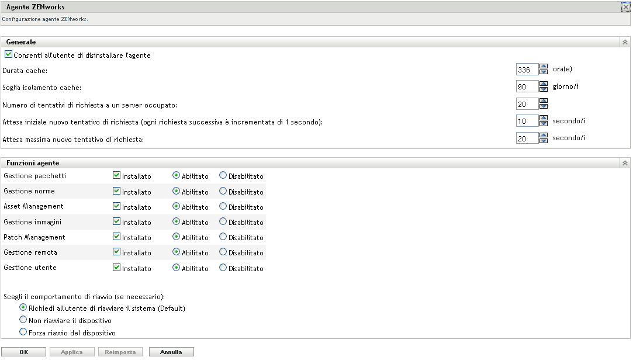Screen dimensions: 633x364
Task: Click the Asset Management label
Action: tap(33, 206)
